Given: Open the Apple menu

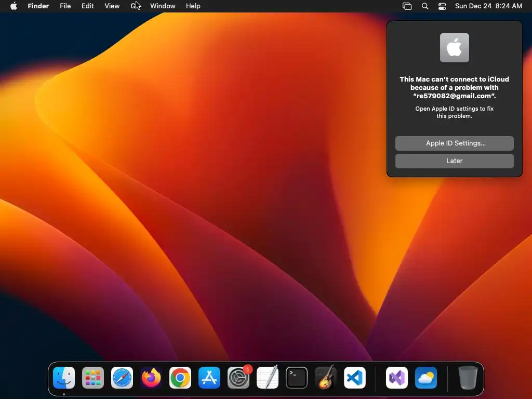Looking at the screenshot, I should pos(14,6).
